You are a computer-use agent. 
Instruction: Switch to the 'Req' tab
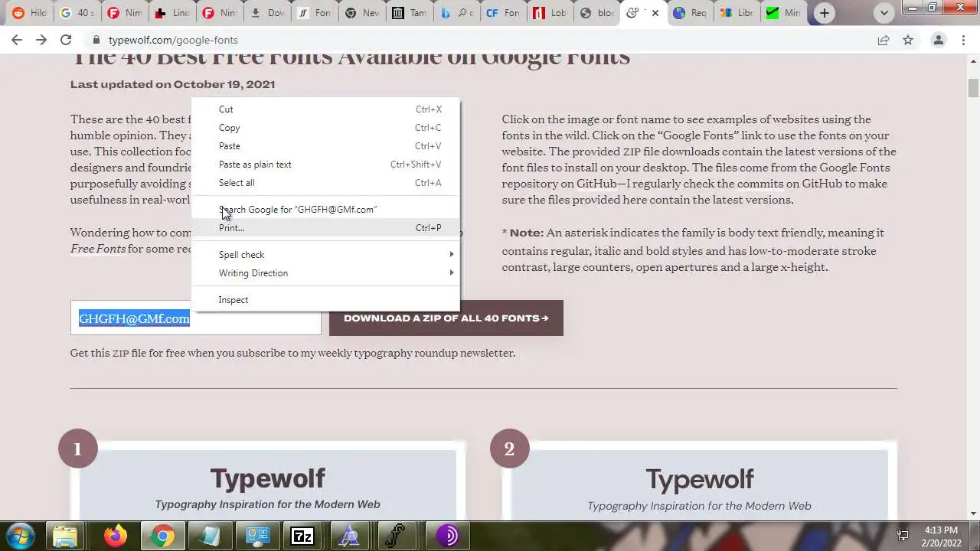pyautogui.click(x=690, y=13)
